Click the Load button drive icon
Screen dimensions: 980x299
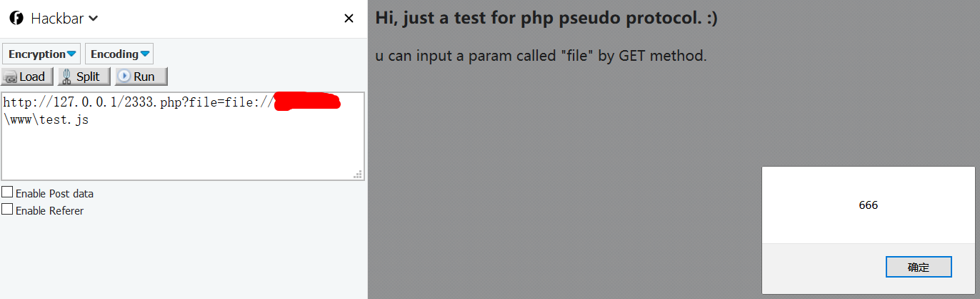(x=11, y=77)
